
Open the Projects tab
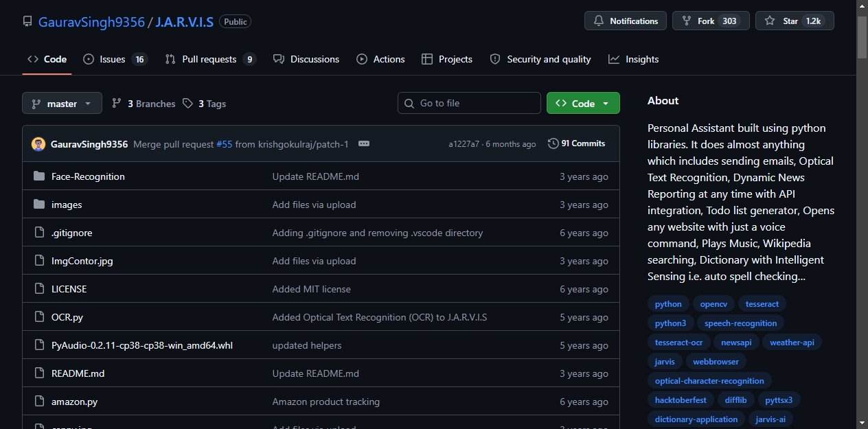[447, 59]
